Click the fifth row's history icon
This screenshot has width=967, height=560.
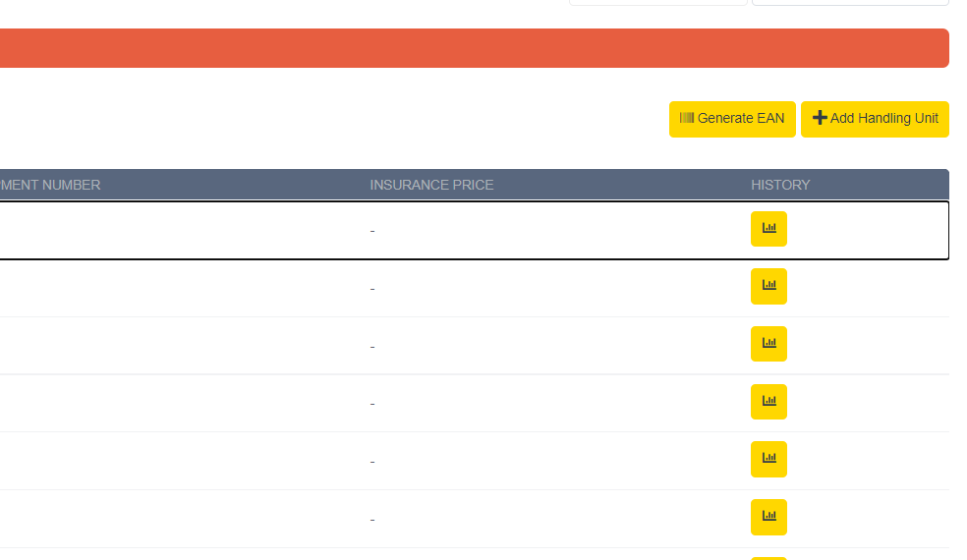[768, 459]
